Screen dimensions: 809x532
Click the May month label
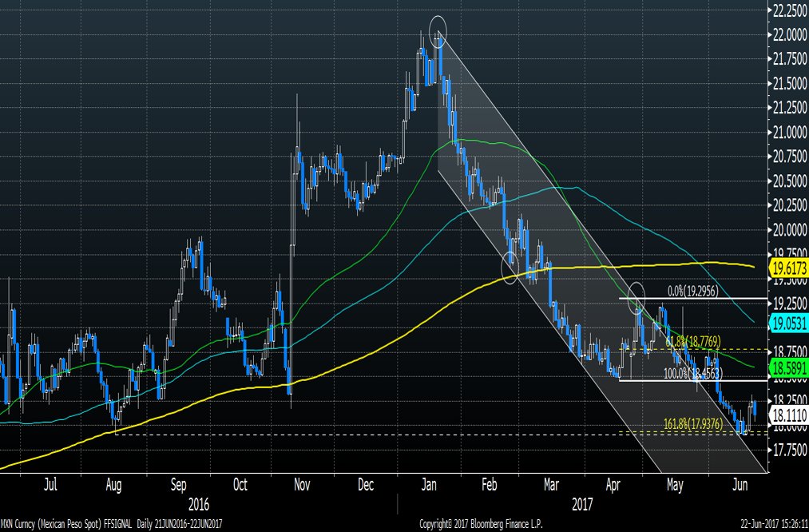675,485
